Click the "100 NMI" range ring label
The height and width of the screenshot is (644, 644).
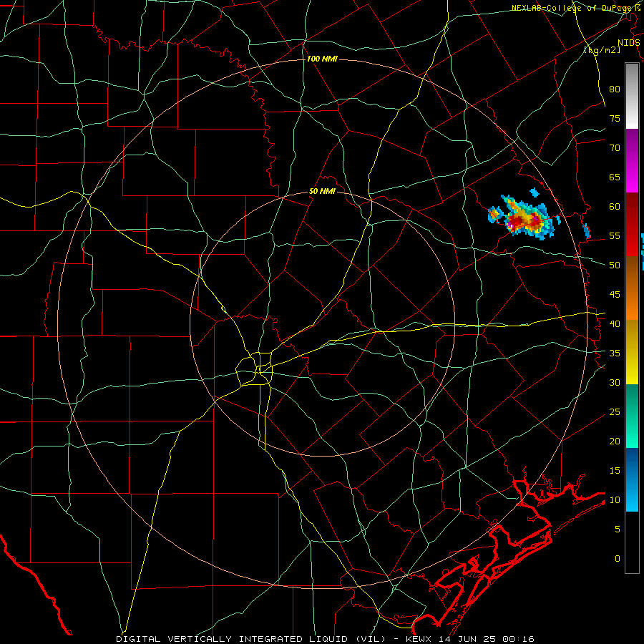pyautogui.click(x=322, y=59)
